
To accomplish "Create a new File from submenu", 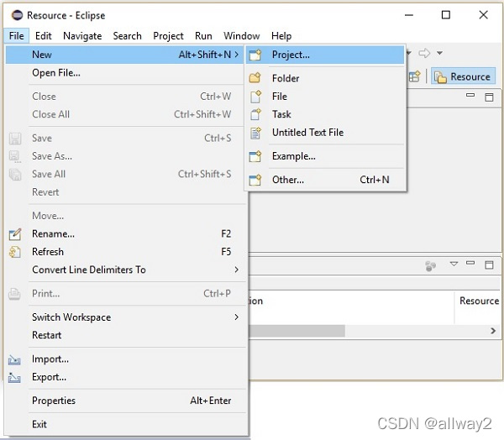I will pos(325,96).
